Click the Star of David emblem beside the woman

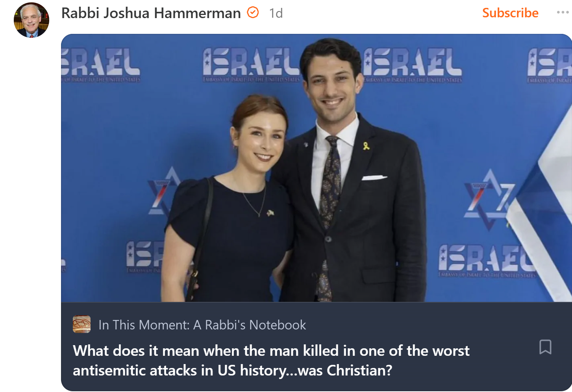tap(163, 191)
